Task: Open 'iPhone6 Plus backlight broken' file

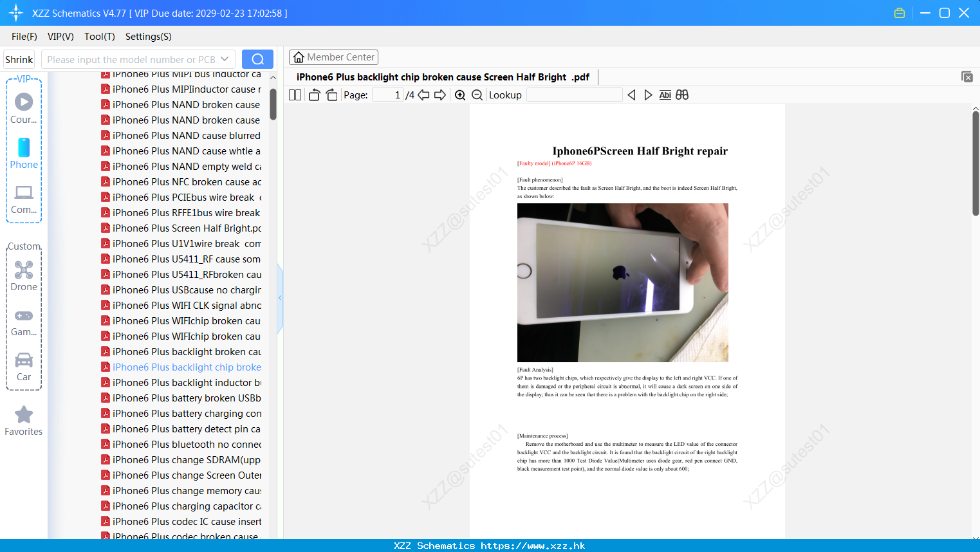Action: click(x=181, y=352)
